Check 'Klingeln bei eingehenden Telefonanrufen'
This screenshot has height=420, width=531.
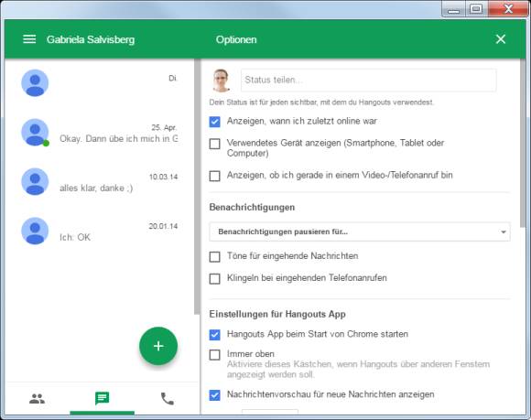(215, 279)
